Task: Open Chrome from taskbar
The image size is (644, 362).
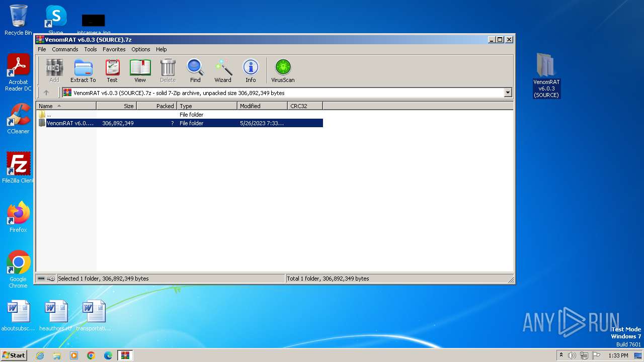Action: [91, 355]
